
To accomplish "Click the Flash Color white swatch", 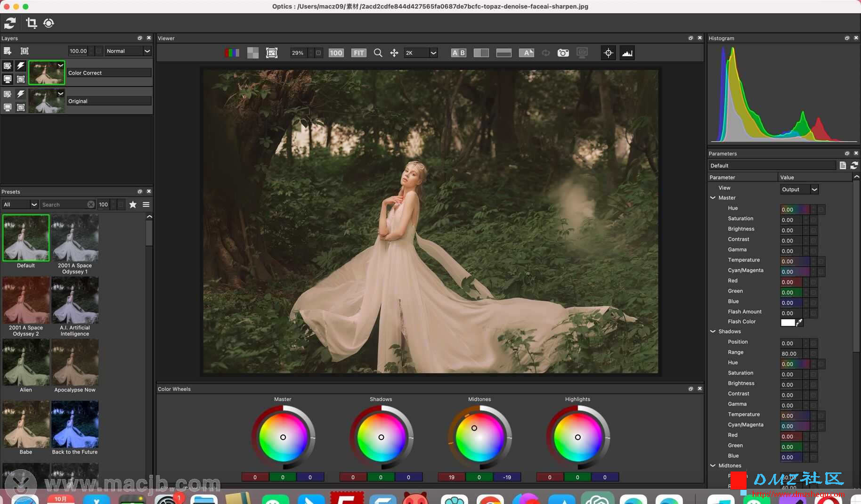I will [788, 322].
